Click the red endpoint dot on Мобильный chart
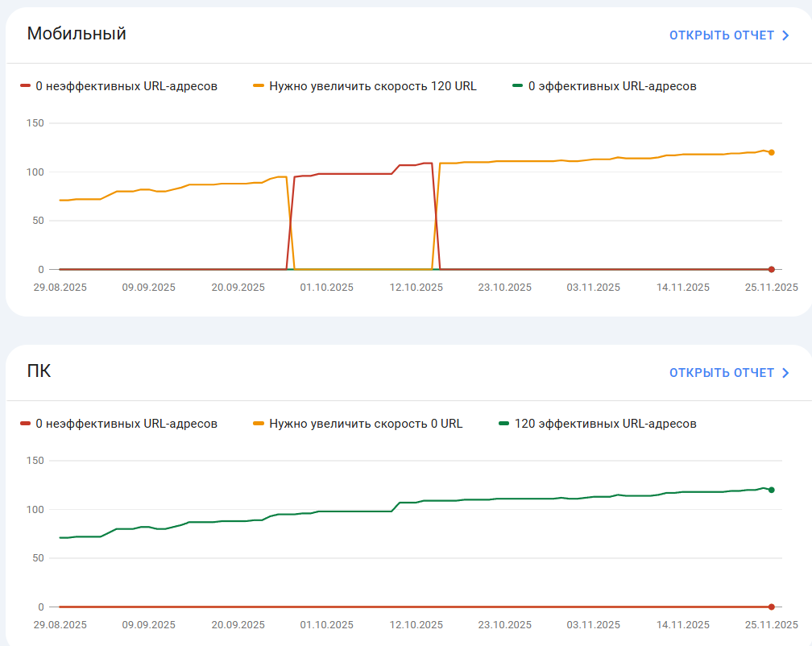 [x=771, y=269]
